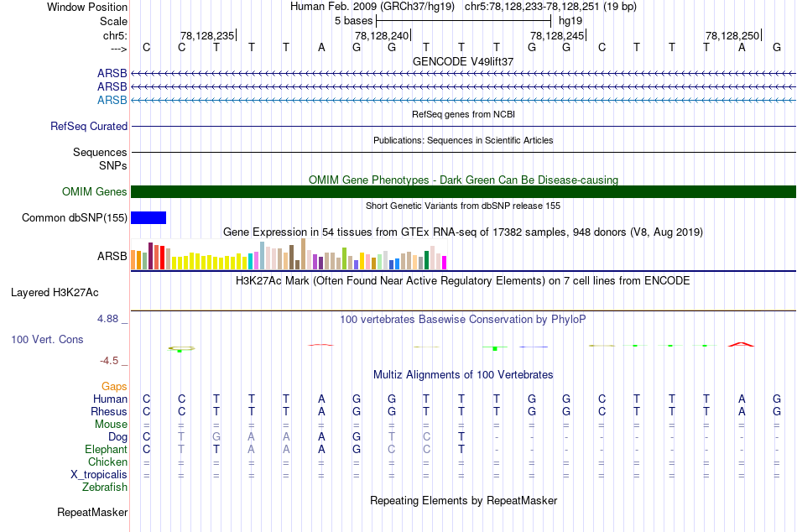Viewport: 797px width, 532px height.
Task: Open the Gene Expression in 54 tissues title
Action: [x=463, y=232]
